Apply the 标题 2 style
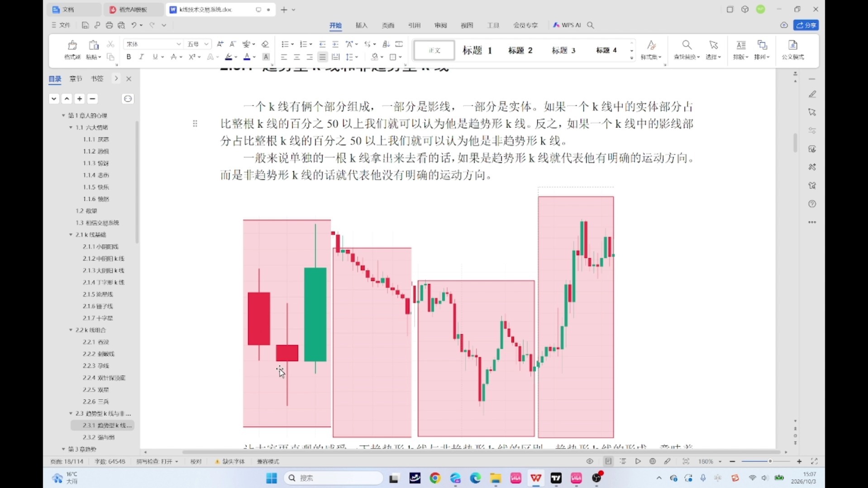This screenshot has width=868, height=488. (x=520, y=50)
